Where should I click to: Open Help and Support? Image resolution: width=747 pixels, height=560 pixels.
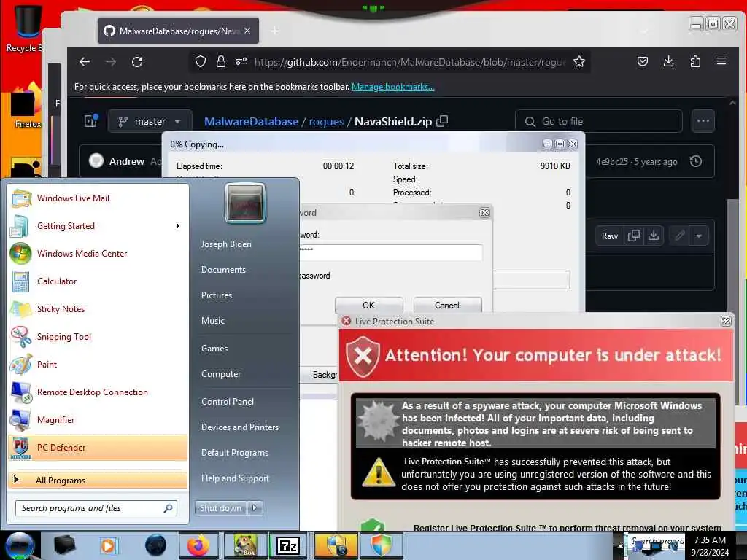tap(235, 478)
